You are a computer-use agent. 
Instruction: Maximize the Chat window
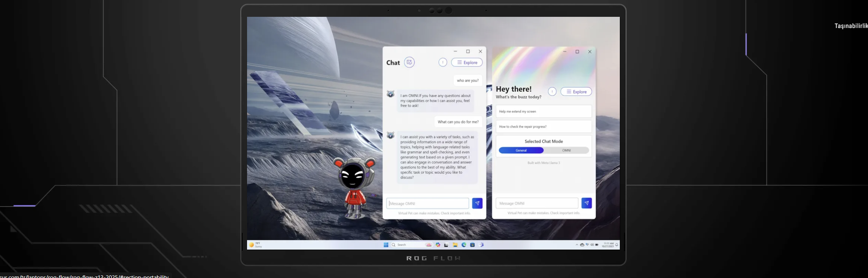[x=468, y=52]
